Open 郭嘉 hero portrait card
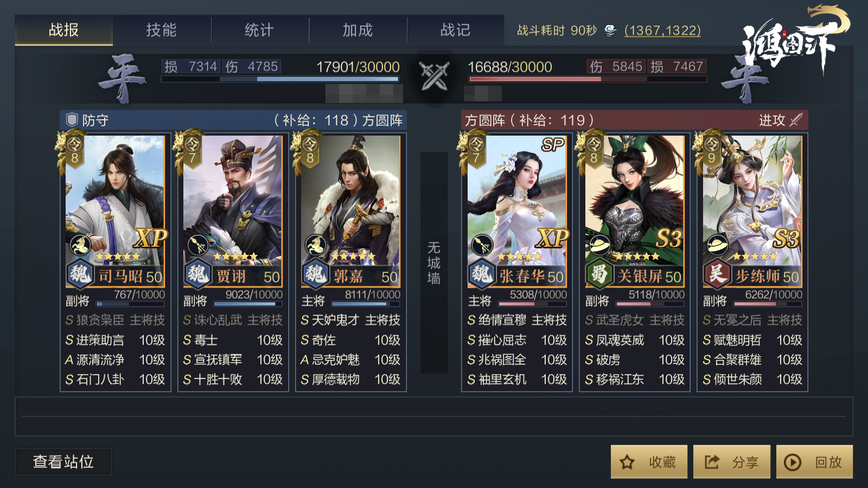Viewport: 868px width, 488px height. pyautogui.click(x=350, y=211)
